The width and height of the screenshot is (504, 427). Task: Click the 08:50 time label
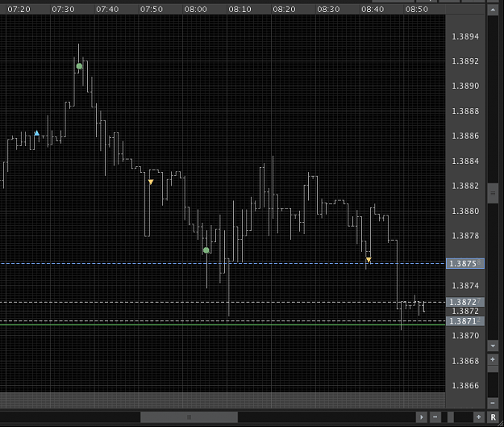[x=417, y=10]
